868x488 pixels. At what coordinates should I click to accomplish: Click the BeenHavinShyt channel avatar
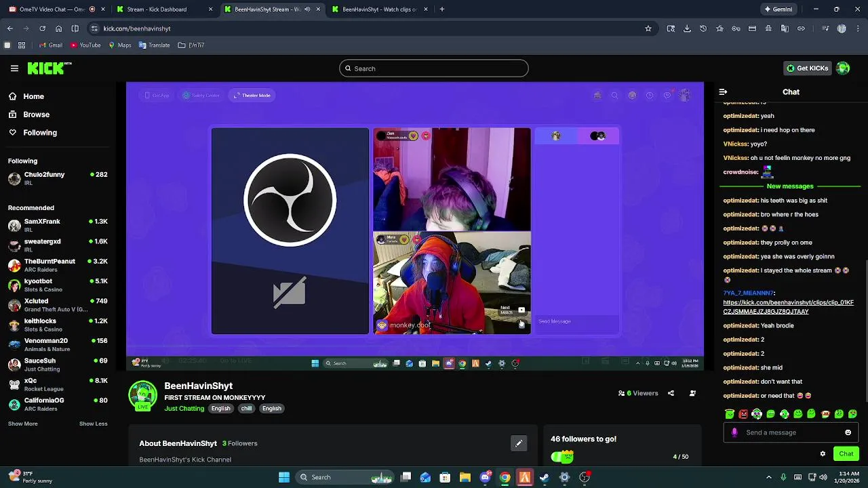pyautogui.click(x=142, y=396)
